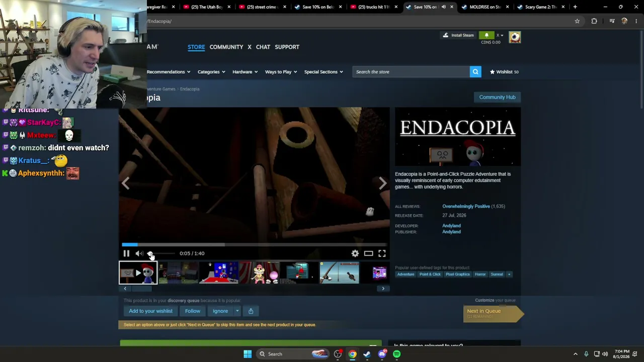Bookmark this page with the star icon

tap(577, 21)
